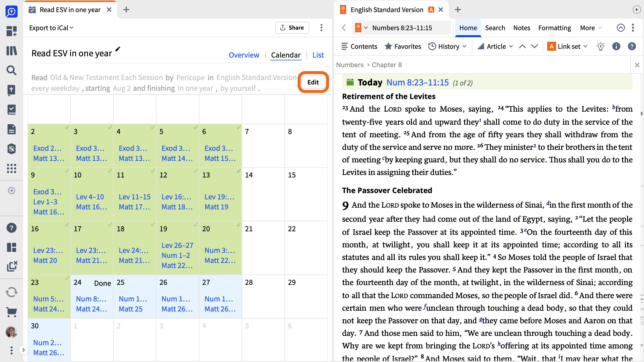This screenshot has width=644, height=362.
Task: Select the Notes tab in ESV panel
Action: [522, 28]
